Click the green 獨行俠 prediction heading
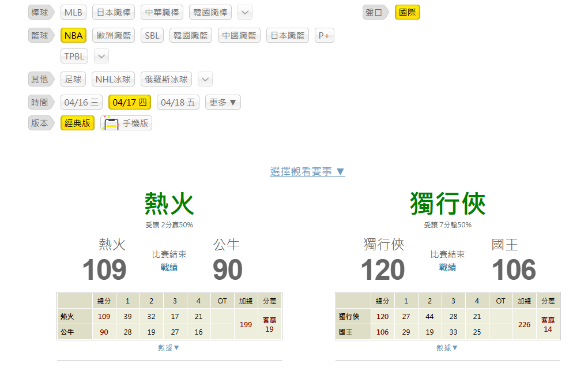 448,204
